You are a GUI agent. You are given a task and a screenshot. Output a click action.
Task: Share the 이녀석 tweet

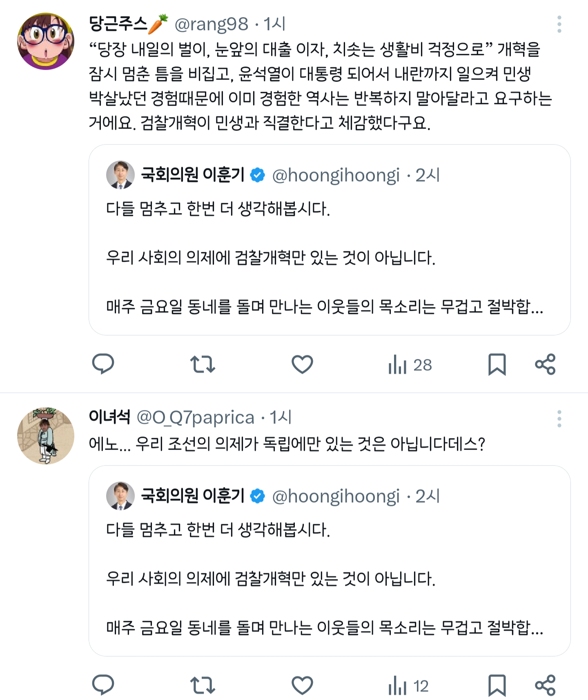pos(546,685)
